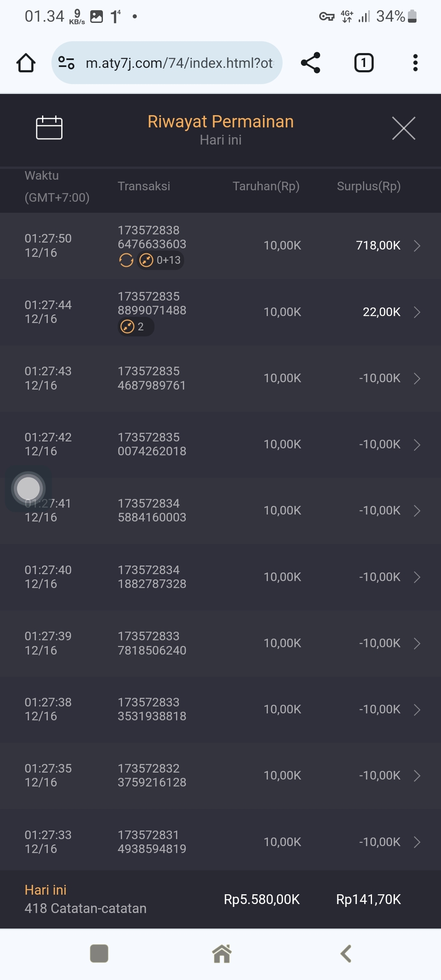The height and width of the screenshot is (980, 441).
Task: Expand details of the 01:27:43 record
Action: tap(417, 379)
